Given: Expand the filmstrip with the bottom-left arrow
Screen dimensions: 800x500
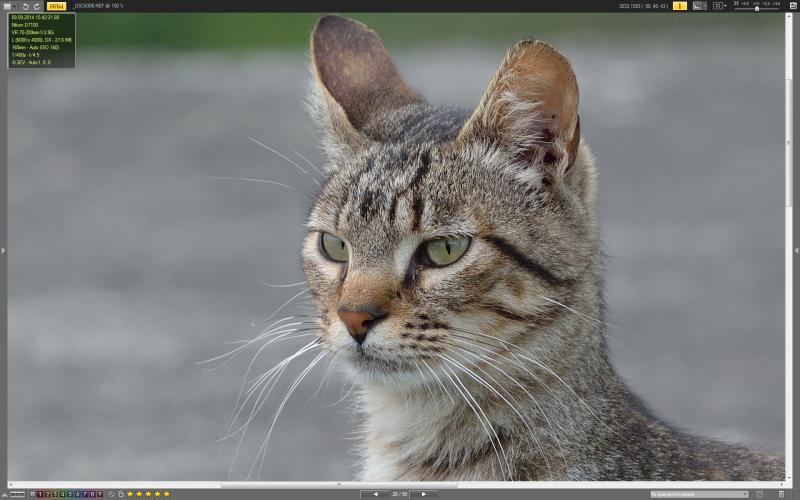Looking at the screenshot, I should click(5, 494).
